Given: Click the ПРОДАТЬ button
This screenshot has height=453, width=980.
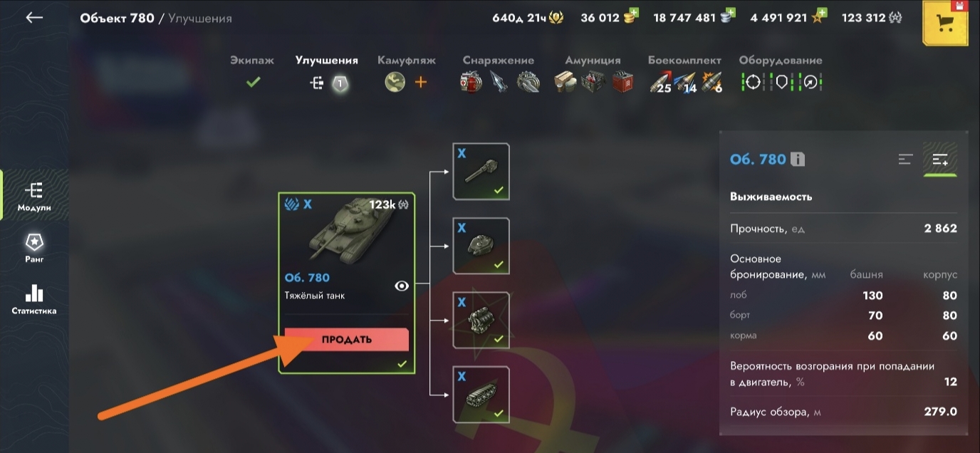Looking at the screenshot, I should pyautogui.click(x=347, y=340).
